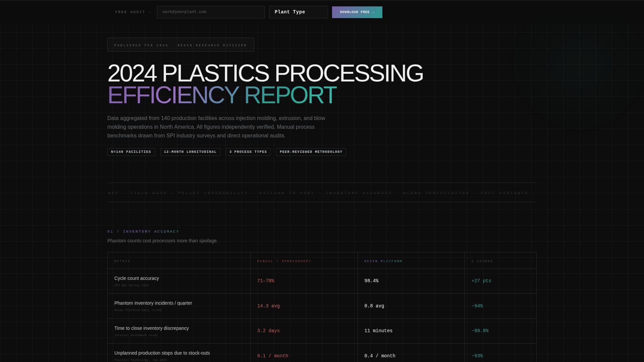The height and width of the screenshot is (362, 644).
Task: Click the 3.2 days value
Action: click(268, 331)
